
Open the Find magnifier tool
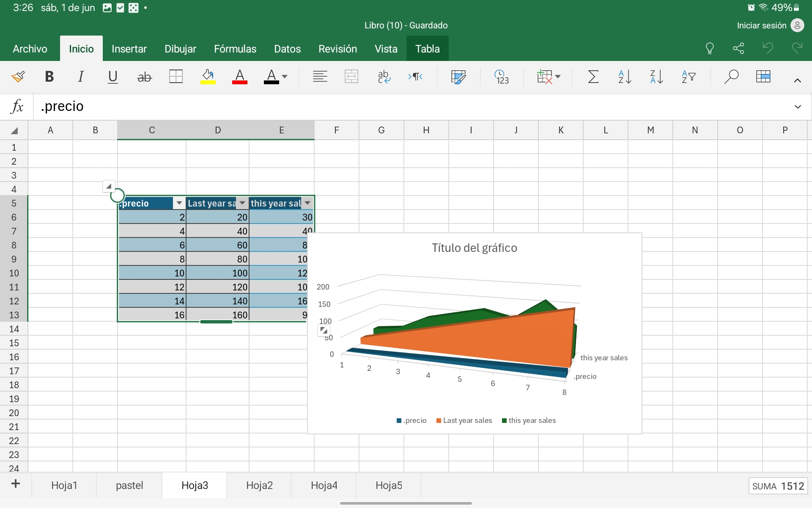731,77
